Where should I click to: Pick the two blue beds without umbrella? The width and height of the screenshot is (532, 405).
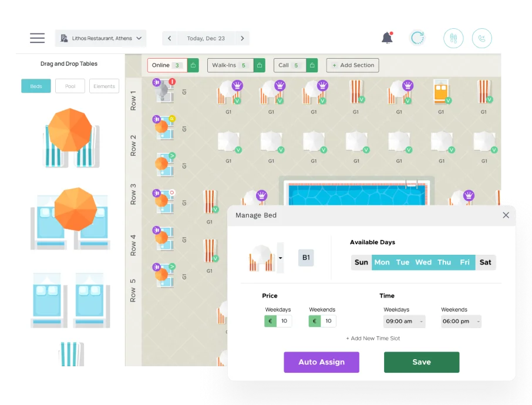coord(70,300)
